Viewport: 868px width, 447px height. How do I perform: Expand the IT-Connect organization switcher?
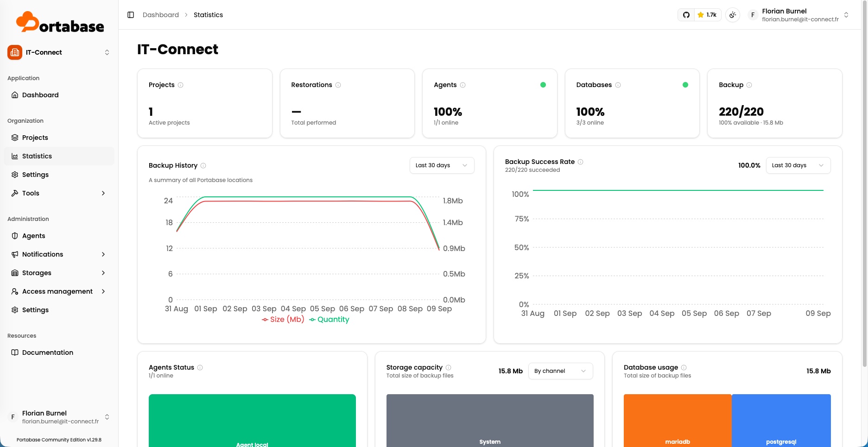59,52
